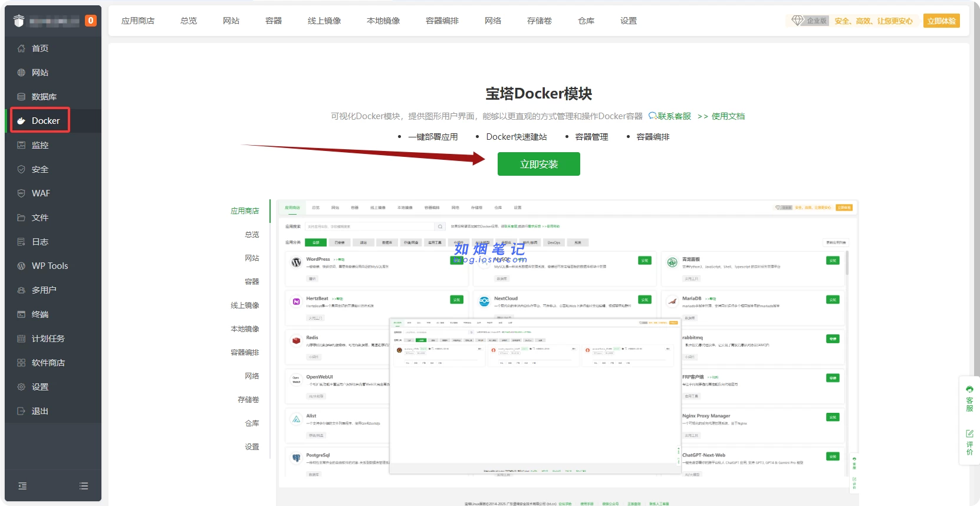Switch to the 仓库 top tab
980x506 pixels.
tap(586, 21)
